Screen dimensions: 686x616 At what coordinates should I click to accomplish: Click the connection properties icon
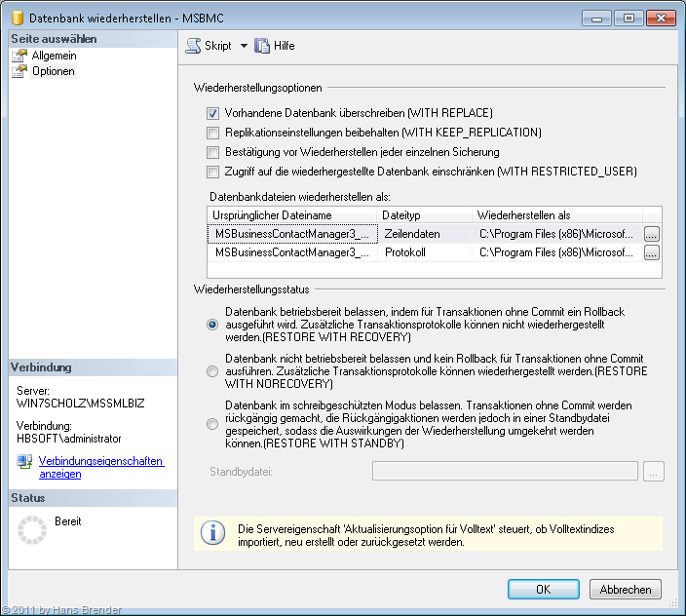coord(24,462)
